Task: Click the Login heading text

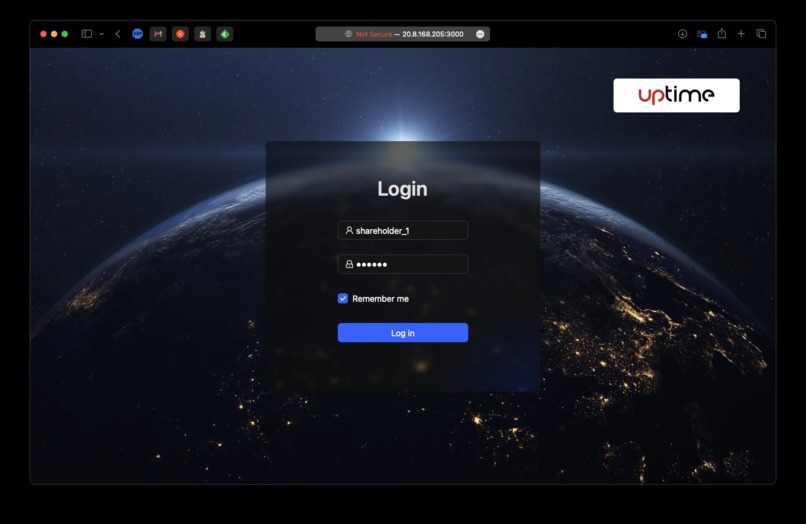Action: (402, 189)
